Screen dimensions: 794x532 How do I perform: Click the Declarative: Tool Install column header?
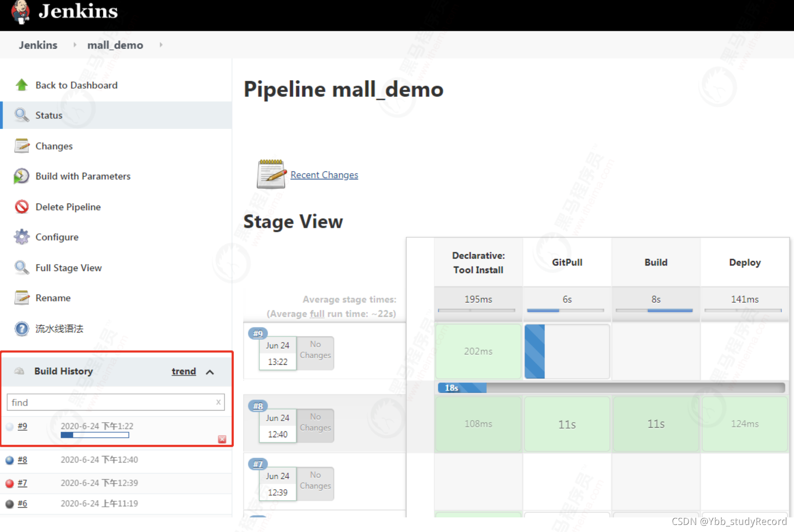[478, 262]
